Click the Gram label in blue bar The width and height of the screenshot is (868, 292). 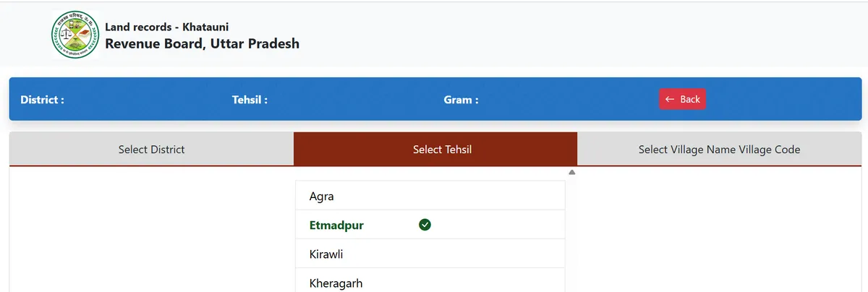pyautogui.click(x=461, y=100)
